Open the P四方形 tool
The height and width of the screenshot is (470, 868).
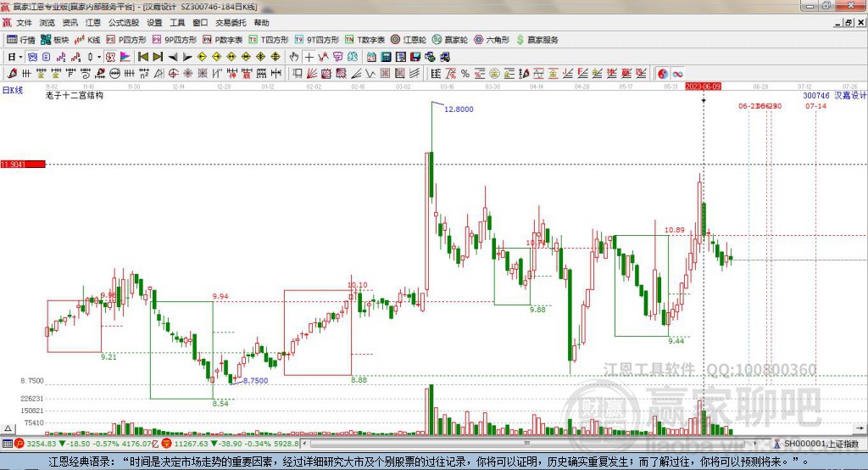point(126,40)
